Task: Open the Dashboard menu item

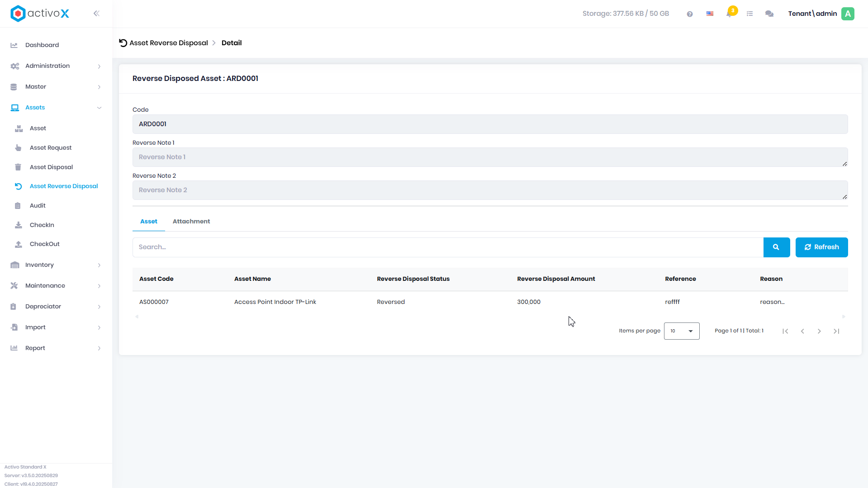Action: 42,45
